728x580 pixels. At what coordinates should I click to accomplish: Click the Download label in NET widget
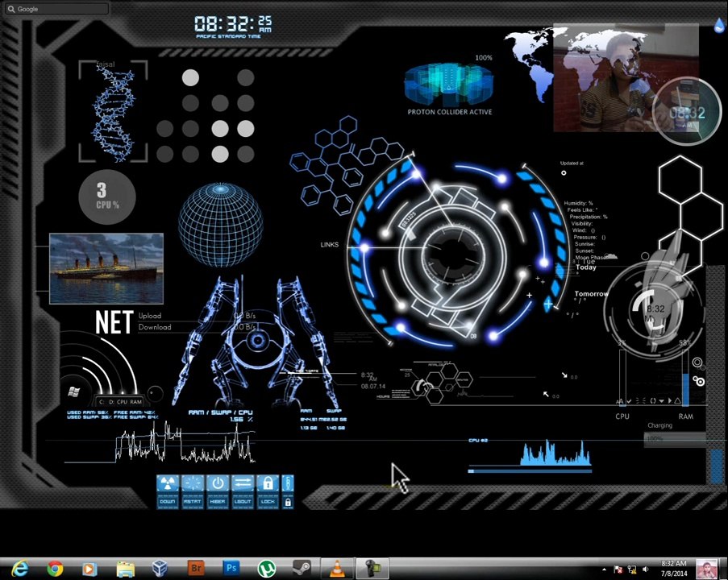pyautogui.click(x=155, y=327)
